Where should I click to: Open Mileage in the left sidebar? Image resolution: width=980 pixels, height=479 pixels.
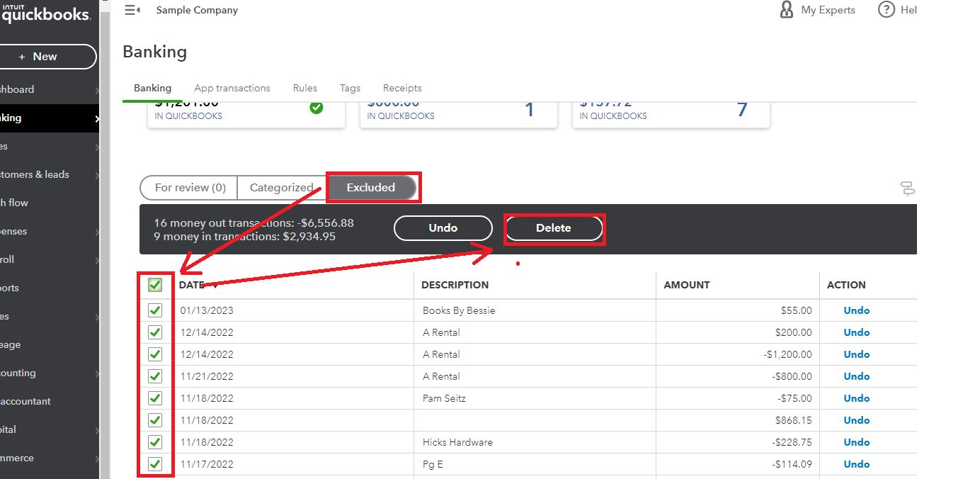[50, 345]
